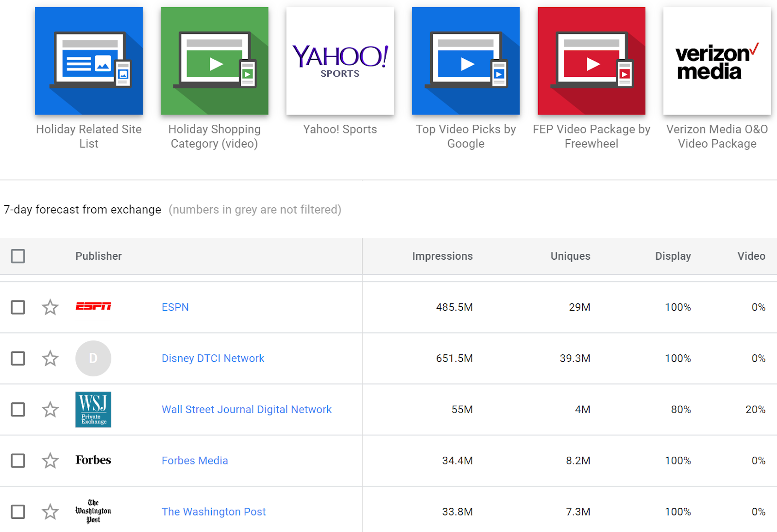
Task: Check the select-all checkbox in table header
Action: tap(18, 256)
